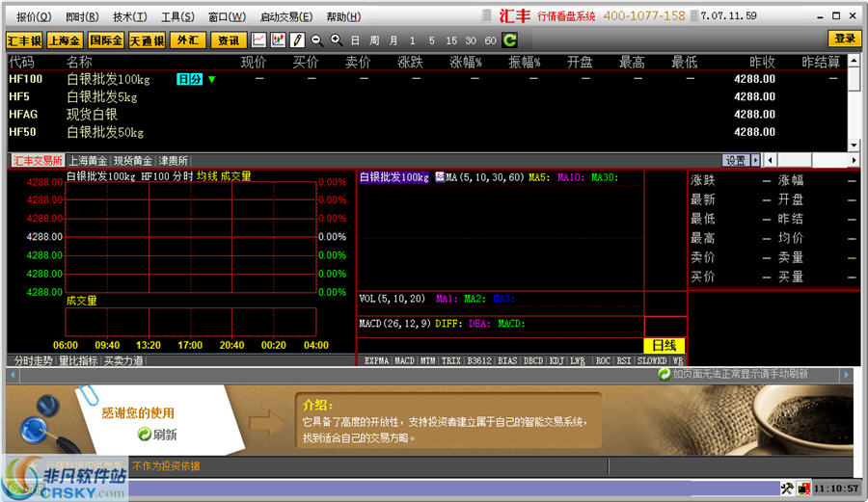Open the 启动交易(E) menu

286,16
